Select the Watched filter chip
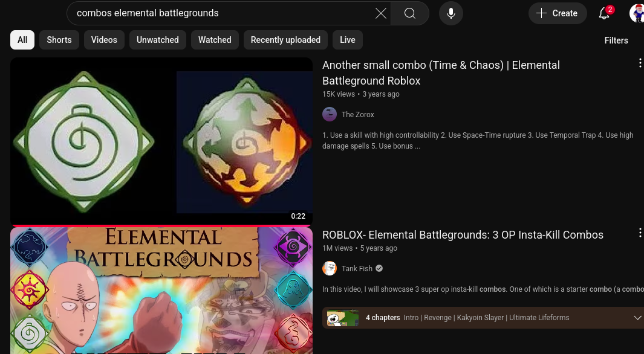Screen dimensions: 644x354 coord(215,40)
